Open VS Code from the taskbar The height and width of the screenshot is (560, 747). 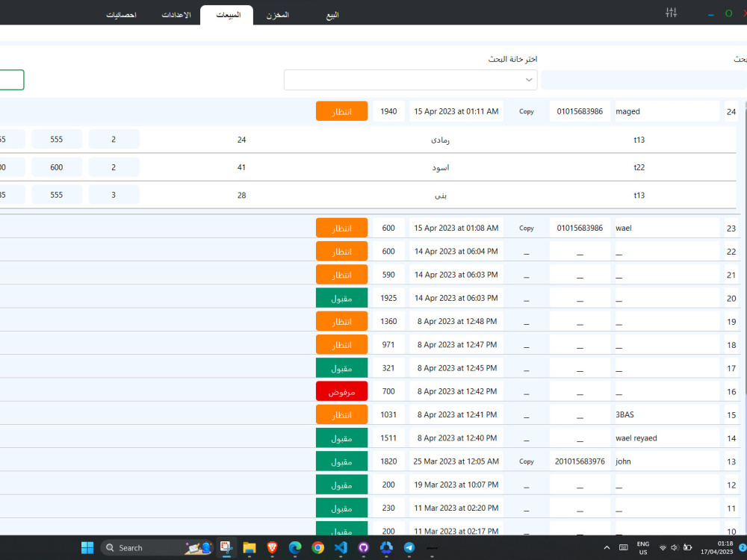(x=341, y=547)
